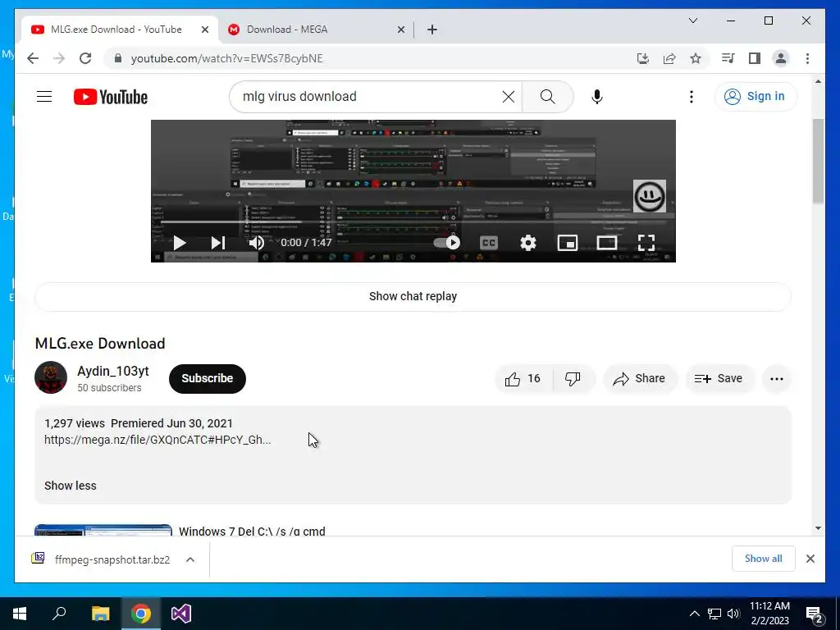Enable theater mode view
Screen dimensions: 840x630
coord(607,243)
